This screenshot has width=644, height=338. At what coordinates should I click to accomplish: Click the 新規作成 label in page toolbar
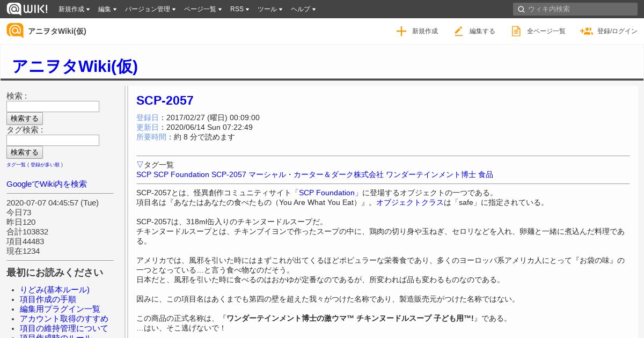coord(425,31)
